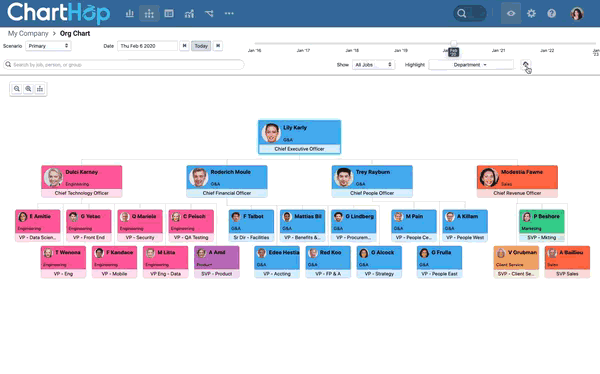Zoom in the org chart
This screenshot has height=374, width=600.
click(28, 89)
